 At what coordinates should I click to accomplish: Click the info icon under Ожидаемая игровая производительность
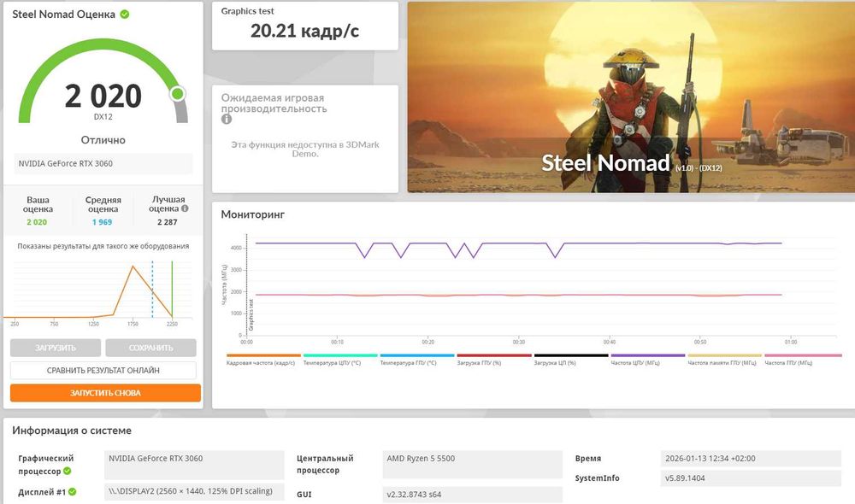pos(227,119)
